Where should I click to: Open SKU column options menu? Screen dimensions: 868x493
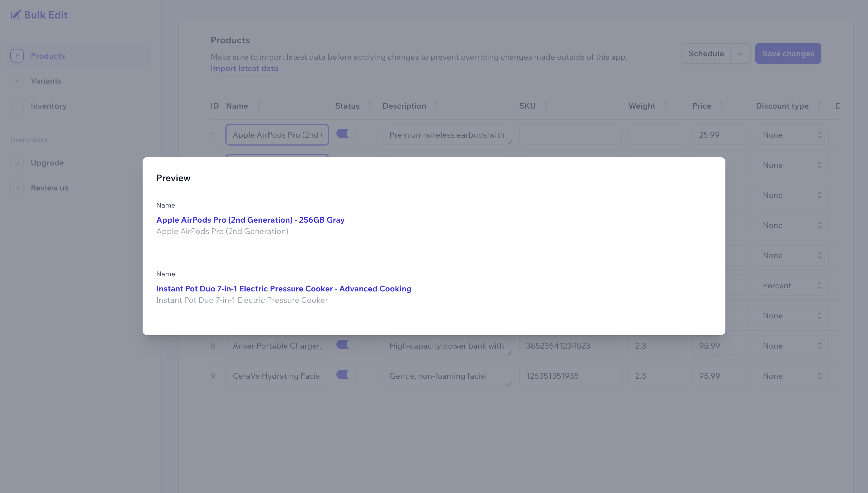(x=546, y=106)
